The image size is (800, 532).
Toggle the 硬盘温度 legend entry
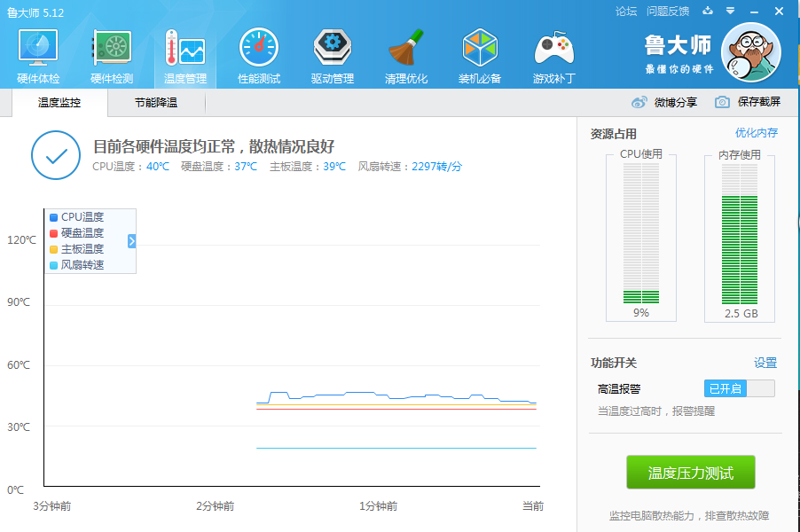tap(76, 232)
